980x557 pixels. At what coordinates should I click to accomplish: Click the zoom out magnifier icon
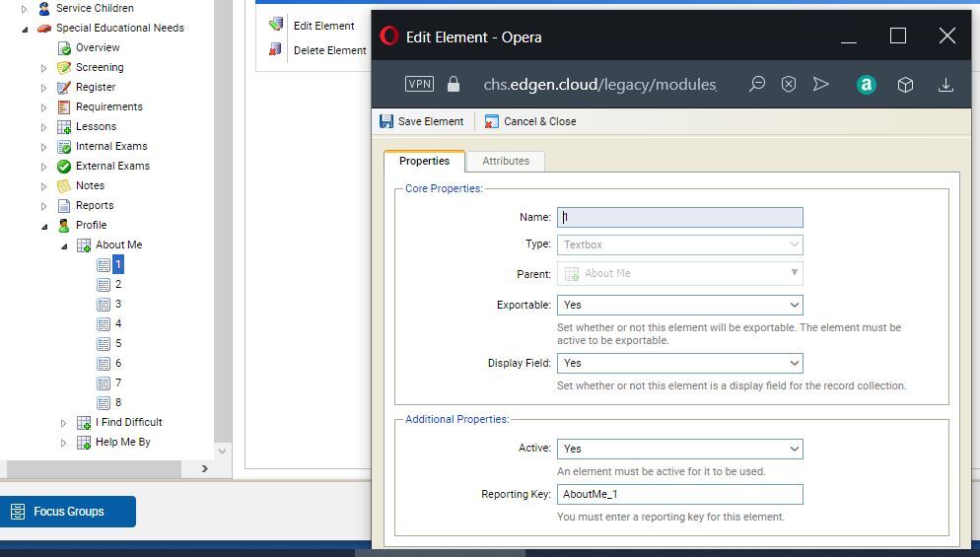coord(756,85)
